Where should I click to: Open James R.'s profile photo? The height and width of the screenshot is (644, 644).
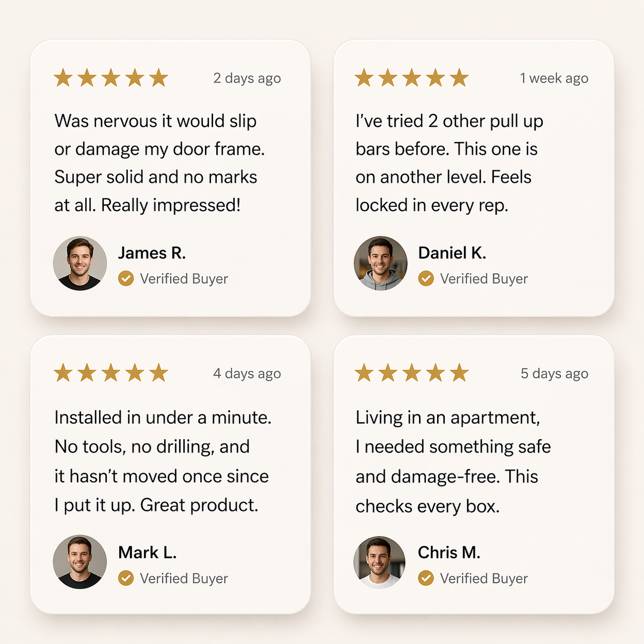(80, 263)
